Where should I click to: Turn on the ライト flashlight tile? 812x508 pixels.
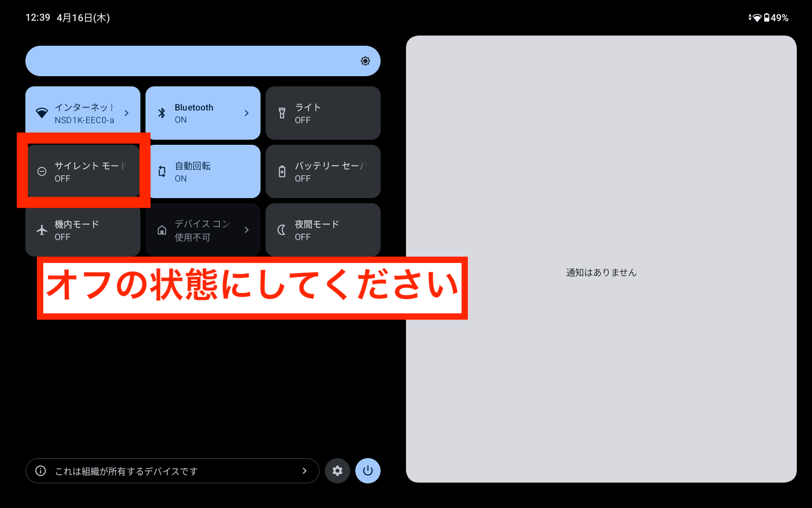coord(323,113)
